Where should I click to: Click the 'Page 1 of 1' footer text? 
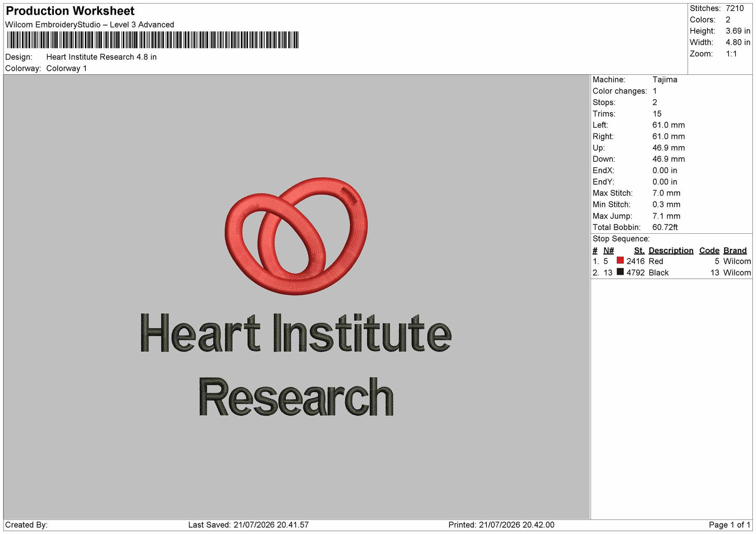(729, 525)
